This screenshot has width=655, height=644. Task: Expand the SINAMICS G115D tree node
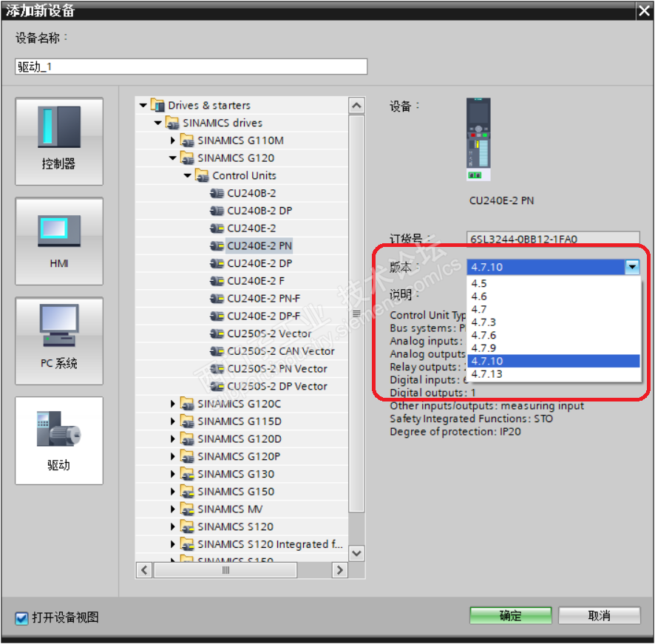(172, 421)
